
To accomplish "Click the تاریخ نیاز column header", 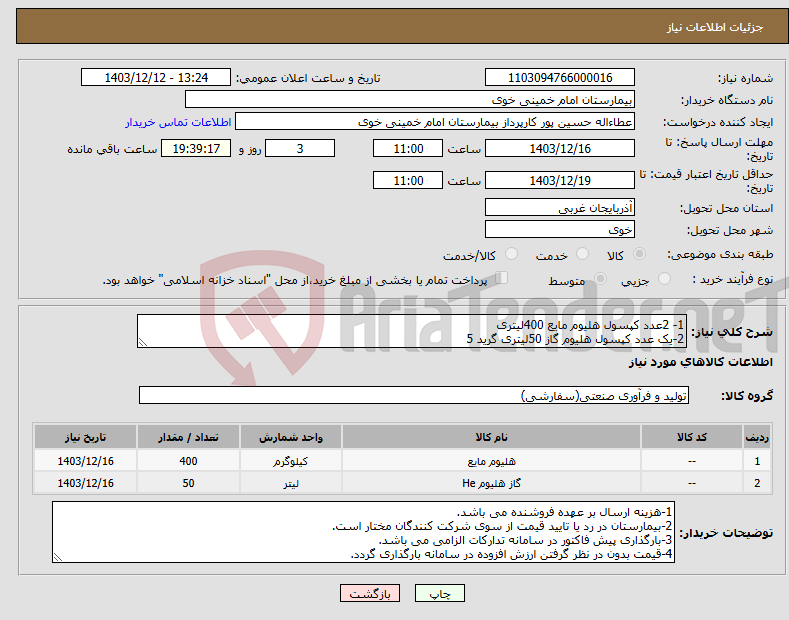I will tap(85, 437).
